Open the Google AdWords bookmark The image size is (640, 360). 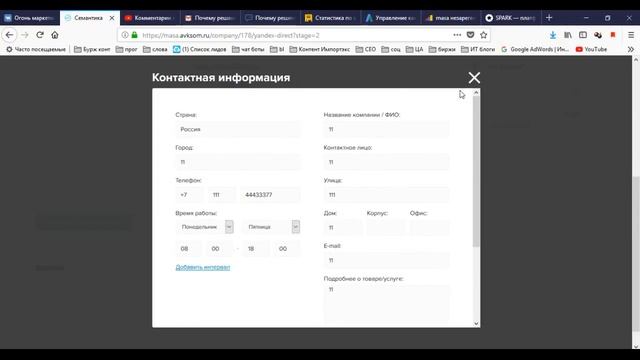535,49
